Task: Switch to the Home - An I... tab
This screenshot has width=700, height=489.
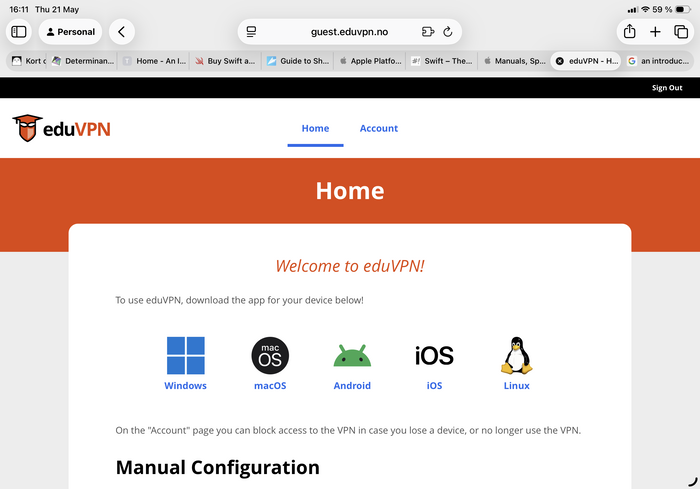Action: point(154,61)
